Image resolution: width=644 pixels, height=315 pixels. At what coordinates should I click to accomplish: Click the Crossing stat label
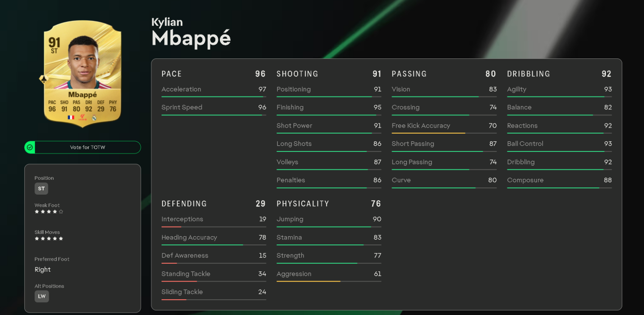(x=405, y=107)
